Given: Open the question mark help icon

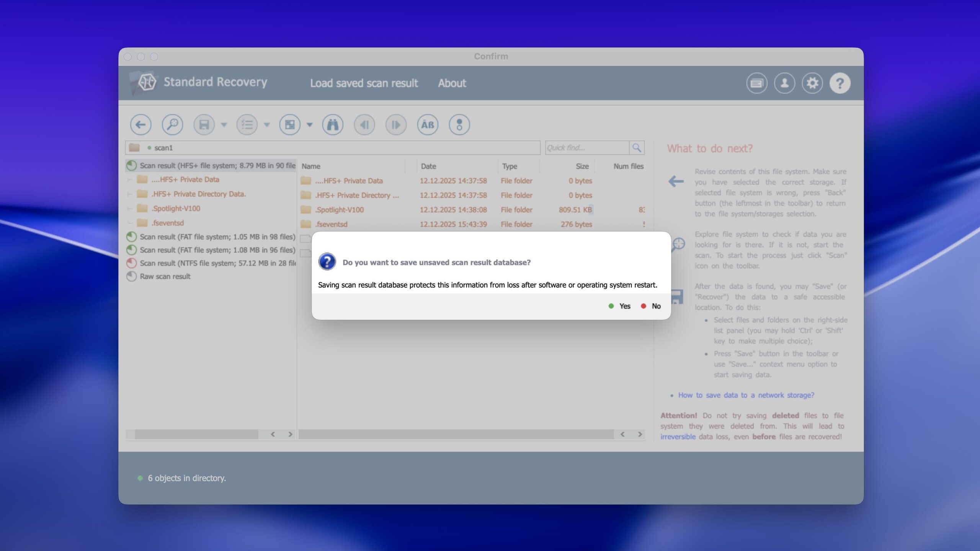Looking at the screenshot, I should 840,83.
